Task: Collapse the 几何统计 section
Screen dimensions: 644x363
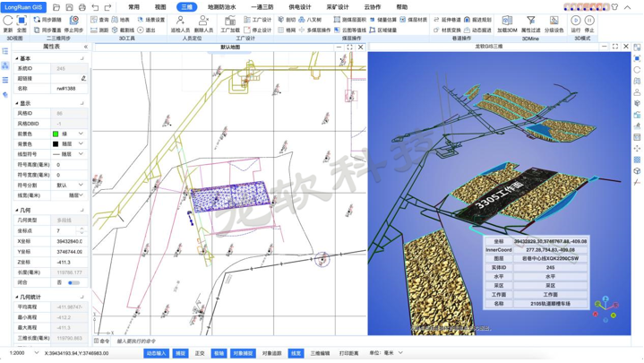Action: 17,297
